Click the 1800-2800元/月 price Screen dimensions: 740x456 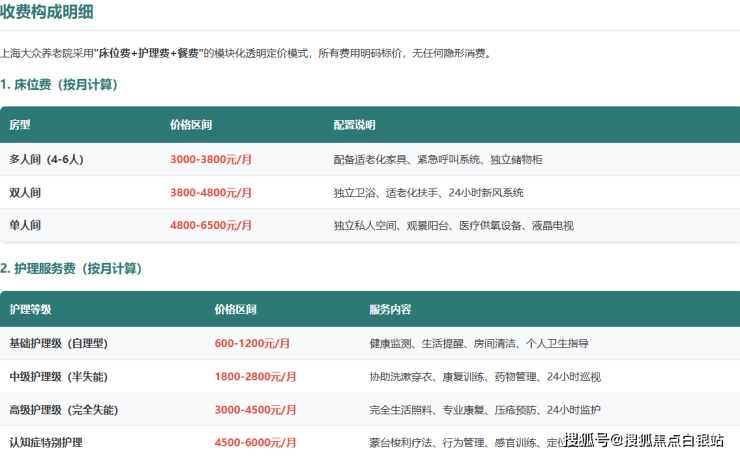[x=255, y=377]
